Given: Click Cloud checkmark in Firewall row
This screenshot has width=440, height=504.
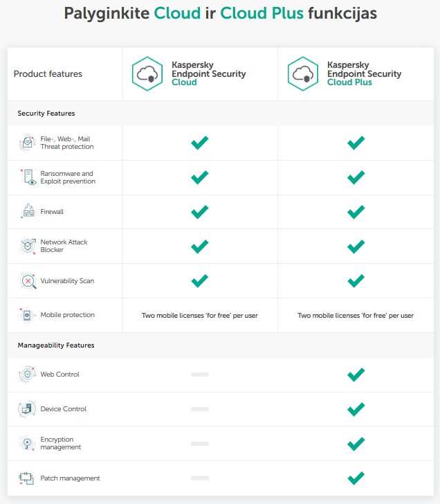Looking at the screenshot, I should (200, 212).
